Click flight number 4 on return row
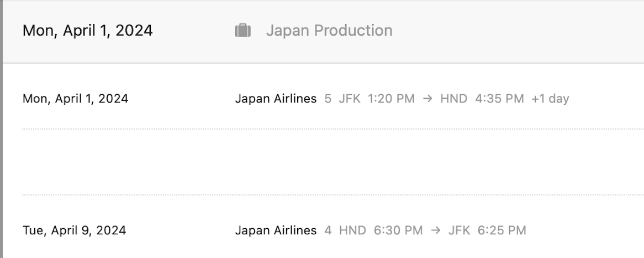 (328, 230)
